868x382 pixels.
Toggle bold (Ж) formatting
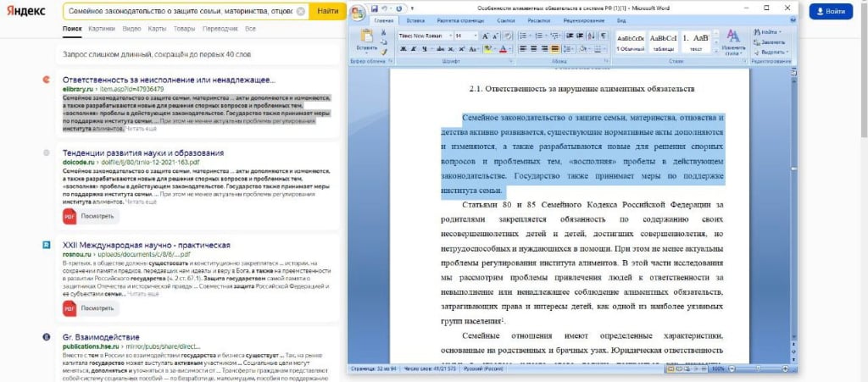[x=403, y=49]
